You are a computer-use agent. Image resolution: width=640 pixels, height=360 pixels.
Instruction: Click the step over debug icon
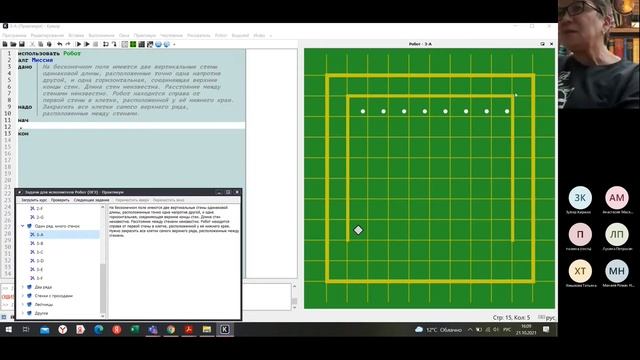click(106, 44)
